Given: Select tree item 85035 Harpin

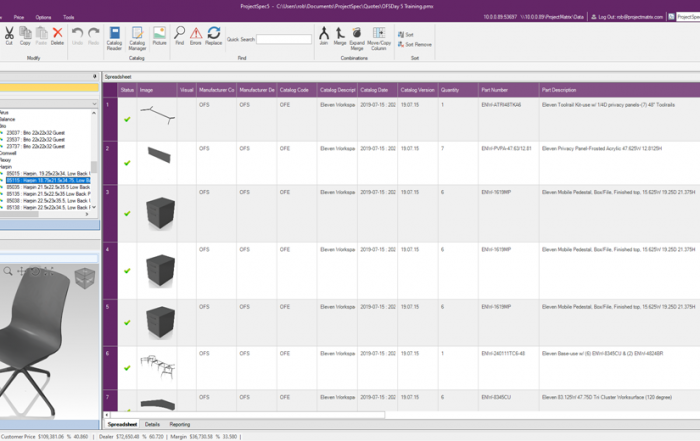Looking at the screenshot, I should [48, 187].
